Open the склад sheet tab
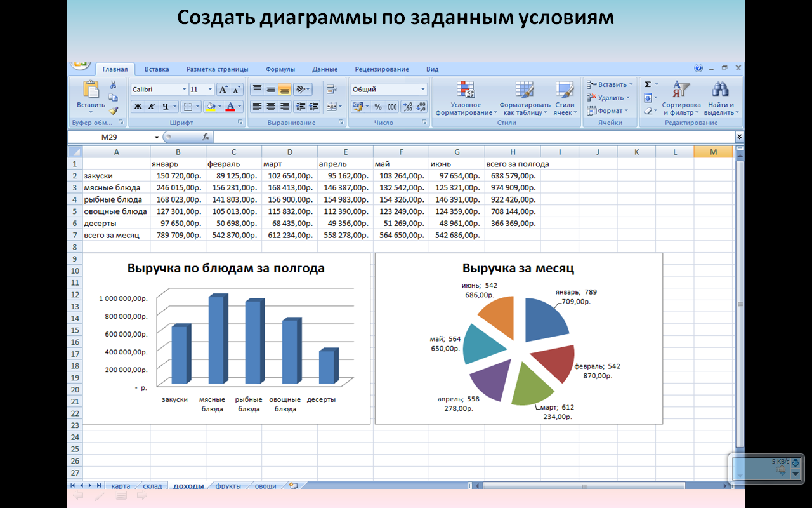Viewport: 812px width, 508px height. coord(152,486)
